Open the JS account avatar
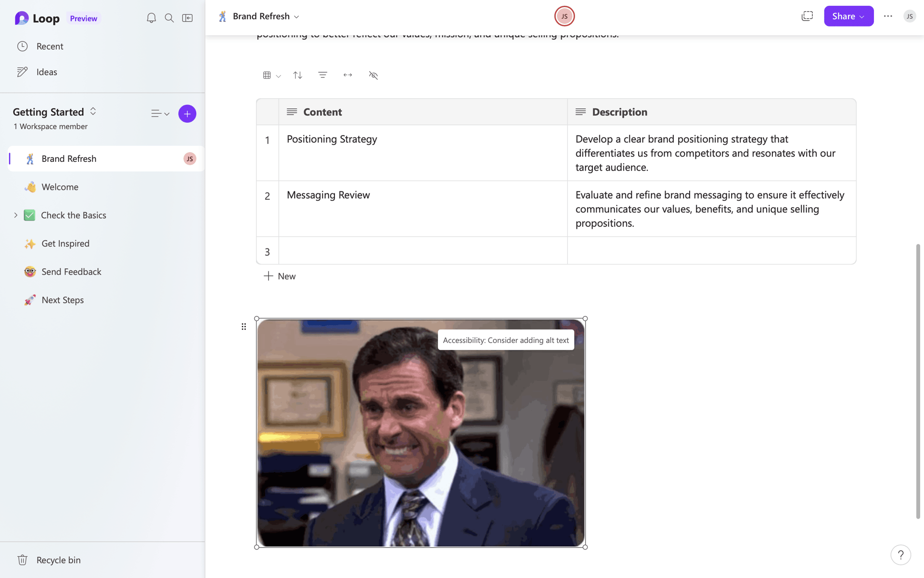Screen dimensions: 924x578 (909, 16)
